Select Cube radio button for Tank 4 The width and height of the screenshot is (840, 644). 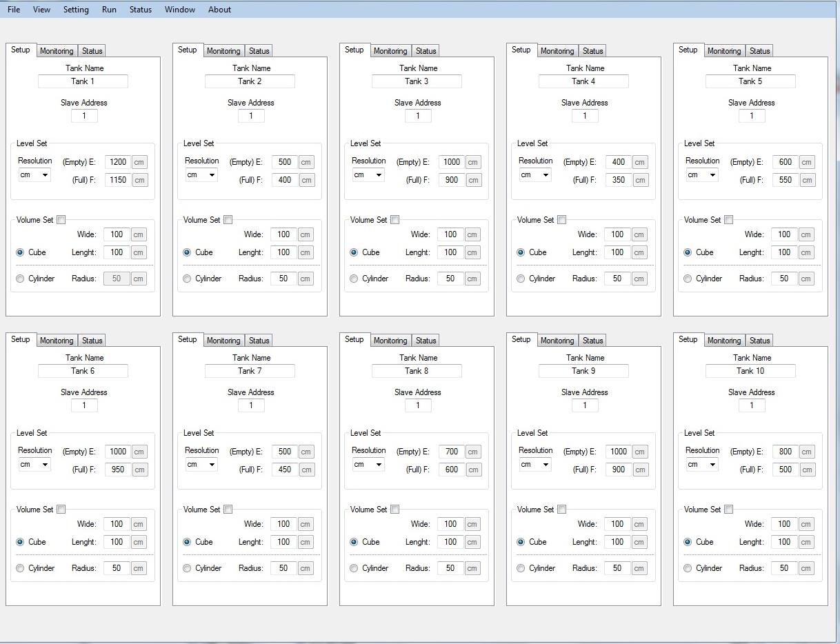click(521, 252)
